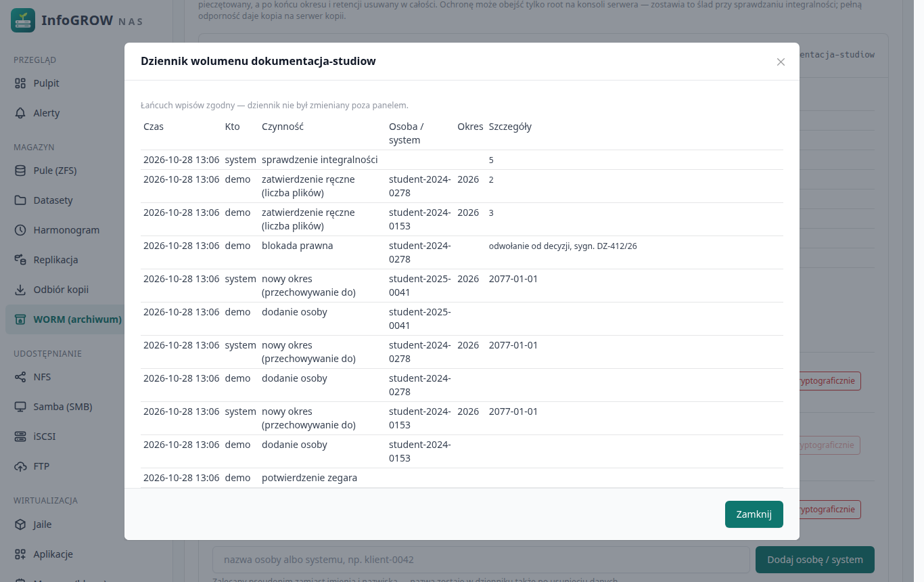
Task: Click details 'odwołanie od decyzji, sygn. DZ-412/26'
Action: 563,246
